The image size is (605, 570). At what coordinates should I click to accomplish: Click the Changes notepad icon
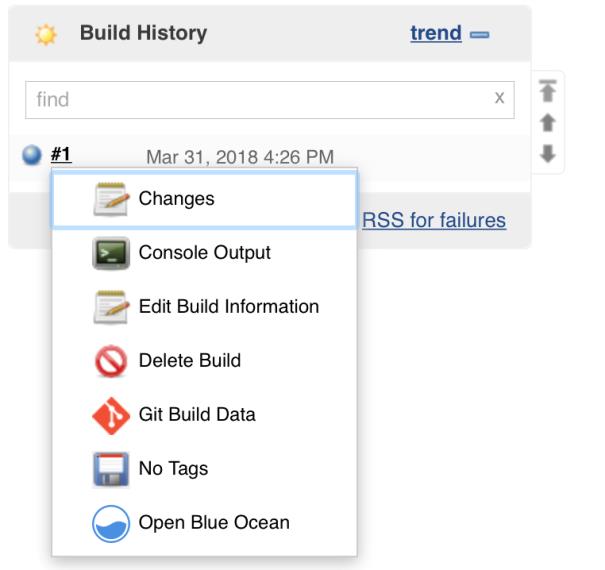click(x=111, y=199)
